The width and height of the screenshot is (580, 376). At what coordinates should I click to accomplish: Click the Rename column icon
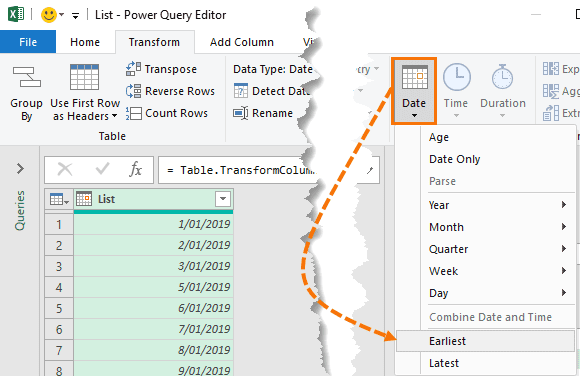click(x=241, y=113)
